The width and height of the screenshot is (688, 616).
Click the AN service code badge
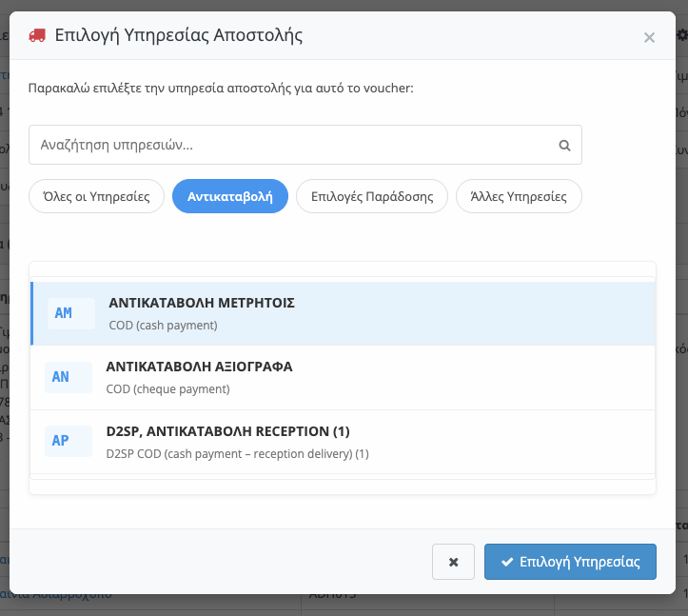click(x=69, y=377)
